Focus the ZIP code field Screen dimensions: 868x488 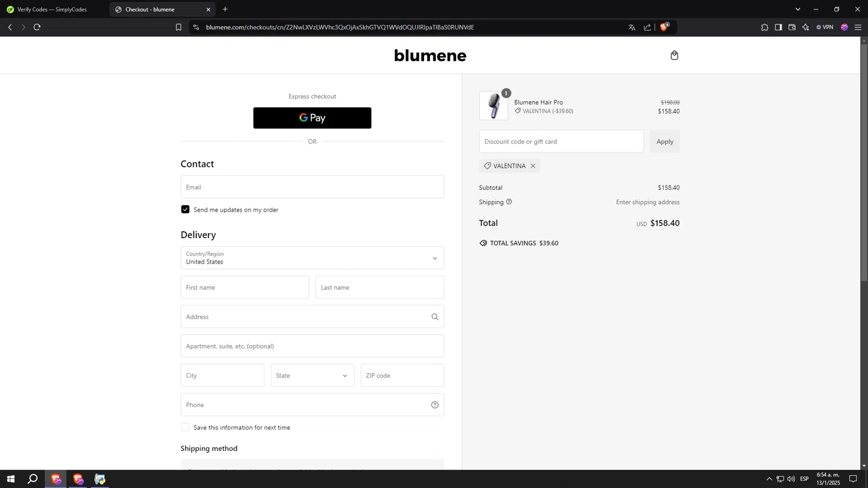click(x=402, y=375)
